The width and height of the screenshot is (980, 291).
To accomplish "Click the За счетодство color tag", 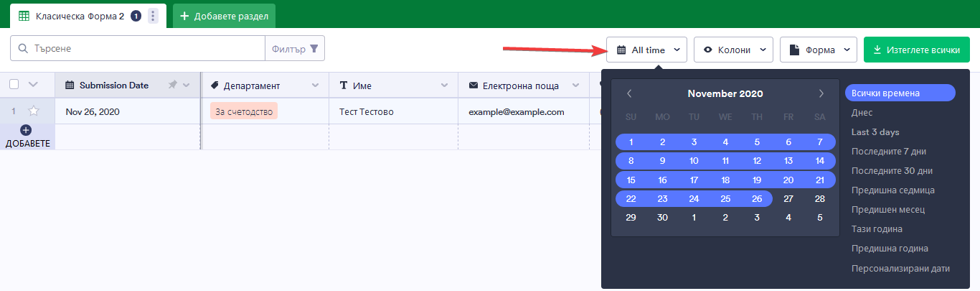I will point(243,111).
